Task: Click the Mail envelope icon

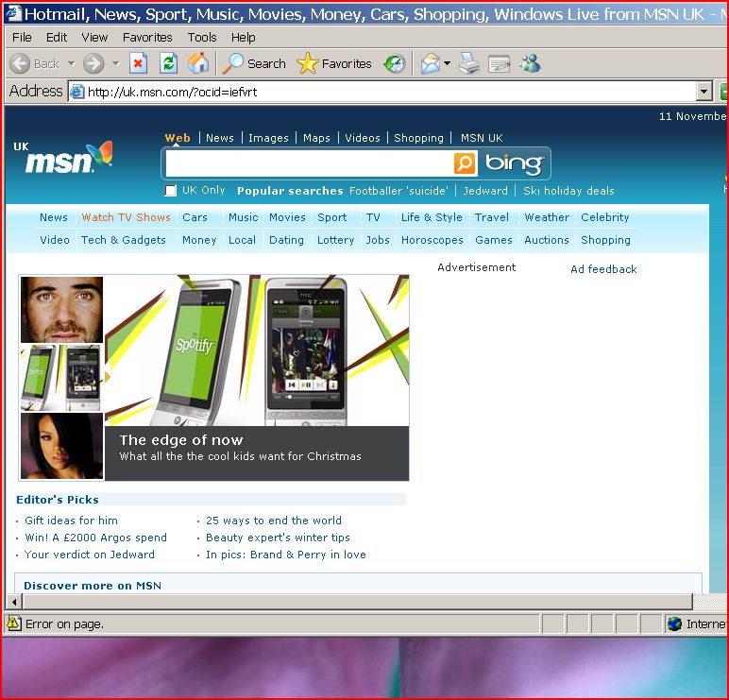Action: [x=430, y=63]
